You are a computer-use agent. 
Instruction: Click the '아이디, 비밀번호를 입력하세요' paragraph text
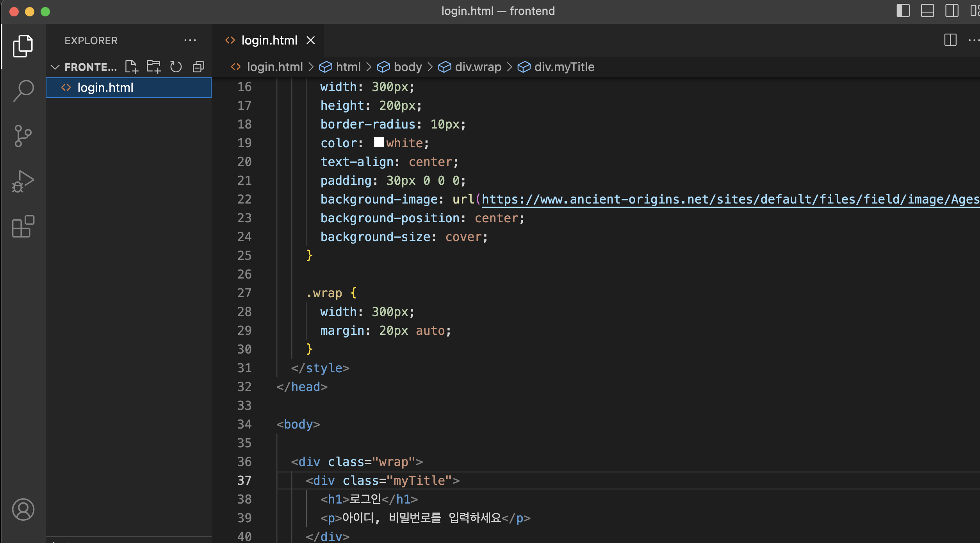tap(422, 518)
